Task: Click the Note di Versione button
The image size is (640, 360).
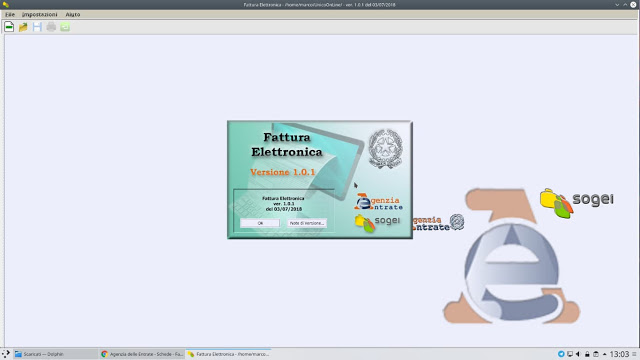Action: [x=307, y=223]
